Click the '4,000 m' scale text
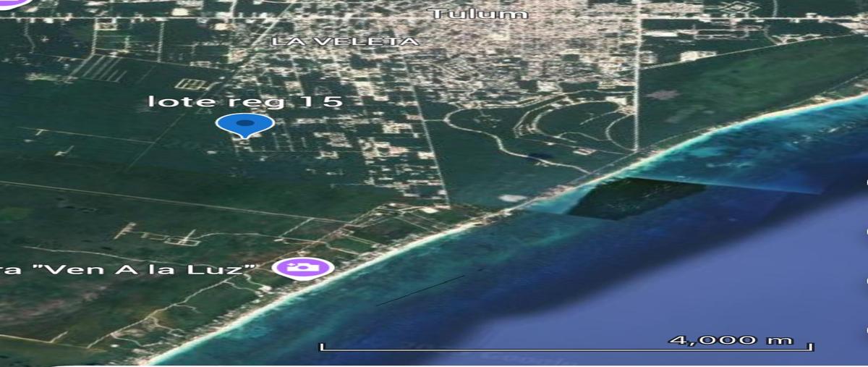 coord(731,339)
